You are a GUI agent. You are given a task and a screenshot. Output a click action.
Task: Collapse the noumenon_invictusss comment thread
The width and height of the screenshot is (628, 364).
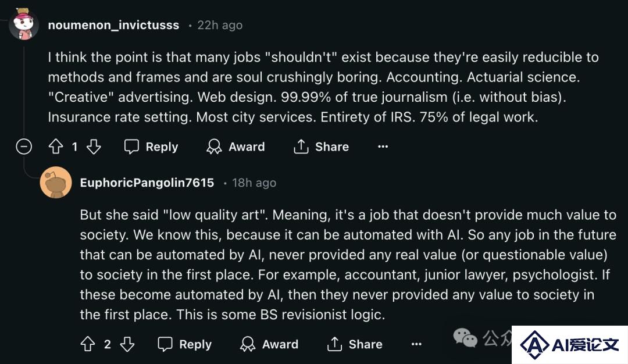[24, 147]
